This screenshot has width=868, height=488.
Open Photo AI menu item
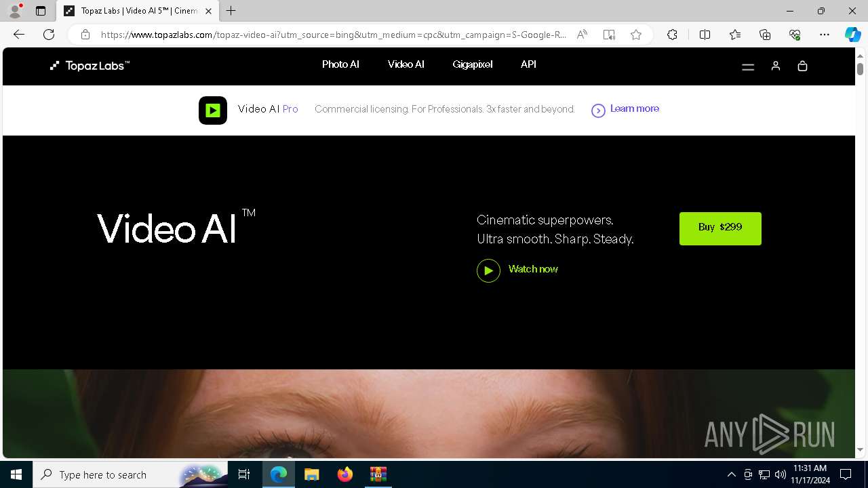(x=340, y=64)
